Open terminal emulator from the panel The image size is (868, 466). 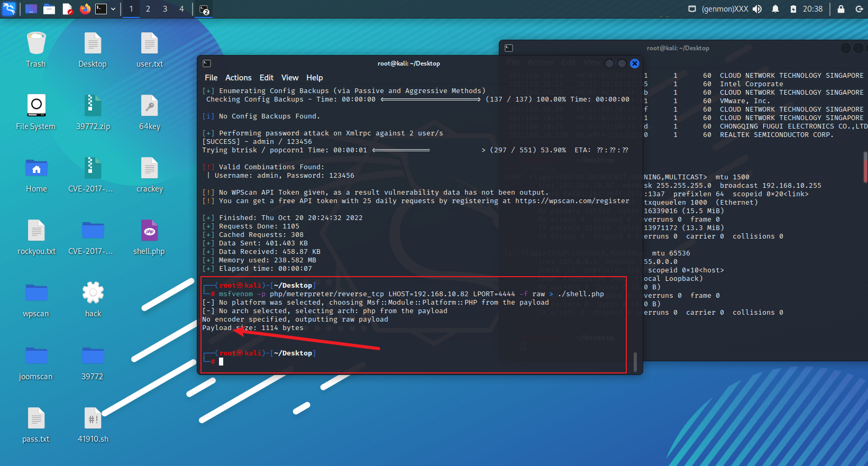click(x=101, y=9)
